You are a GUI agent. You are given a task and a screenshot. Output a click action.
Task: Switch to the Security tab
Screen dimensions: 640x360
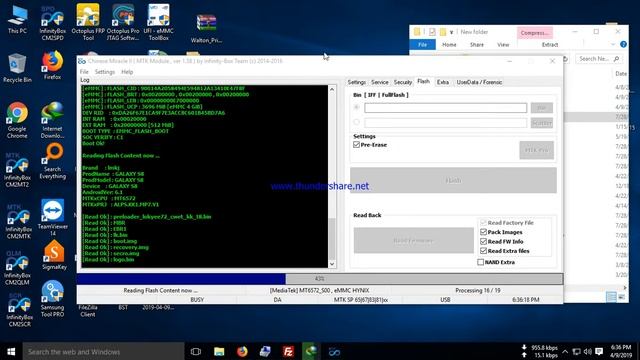coord(403,82)
